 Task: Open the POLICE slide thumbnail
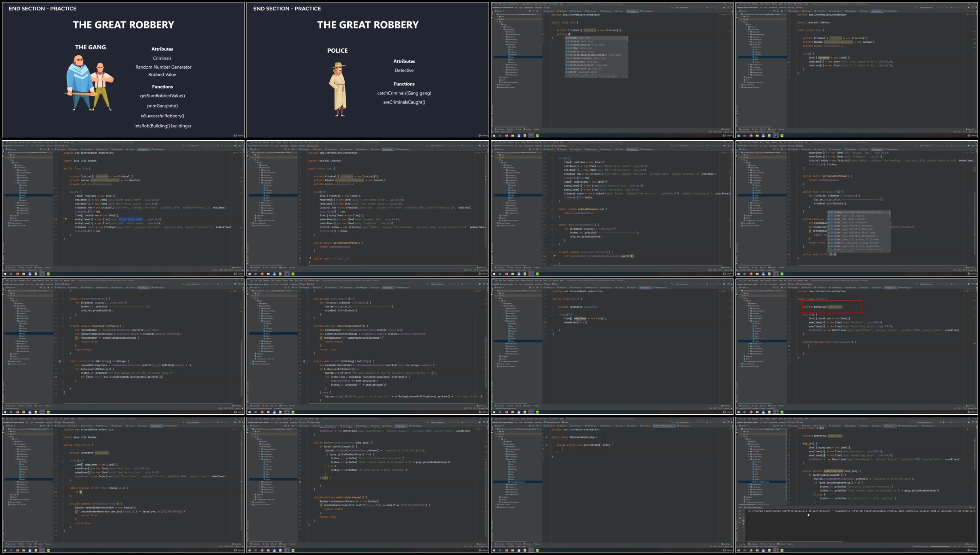[x=368, y=70]
